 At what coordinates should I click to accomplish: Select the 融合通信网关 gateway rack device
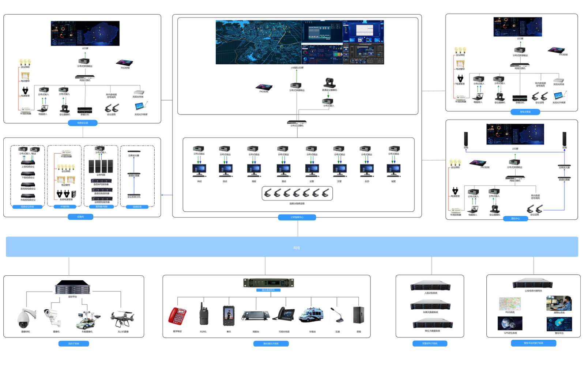pyautogui.click(x=269, y=283)
